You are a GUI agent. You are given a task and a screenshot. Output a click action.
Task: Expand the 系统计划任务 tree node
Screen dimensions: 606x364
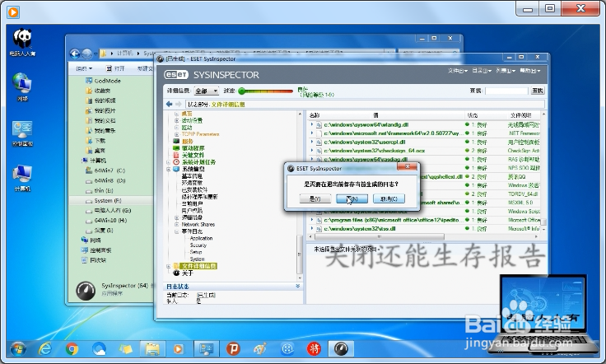point(169,162)
